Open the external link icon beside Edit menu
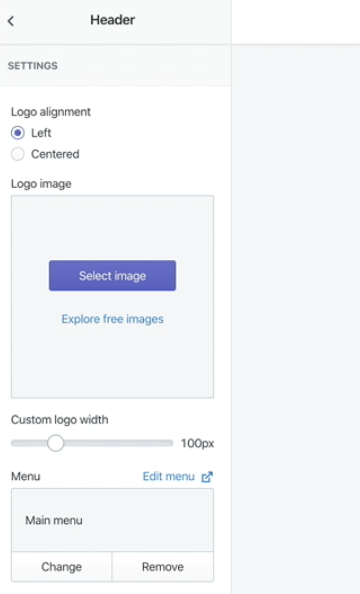This screenshot has width=360, height=594. (207, 477)
